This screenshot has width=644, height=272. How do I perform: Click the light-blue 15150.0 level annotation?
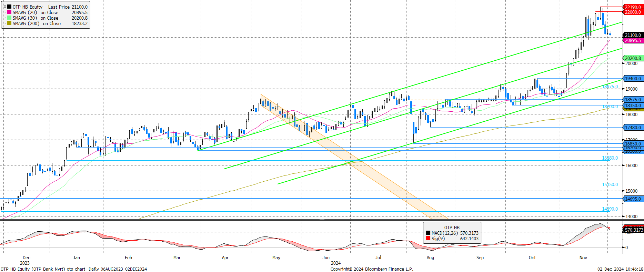(x=610, y=184)
